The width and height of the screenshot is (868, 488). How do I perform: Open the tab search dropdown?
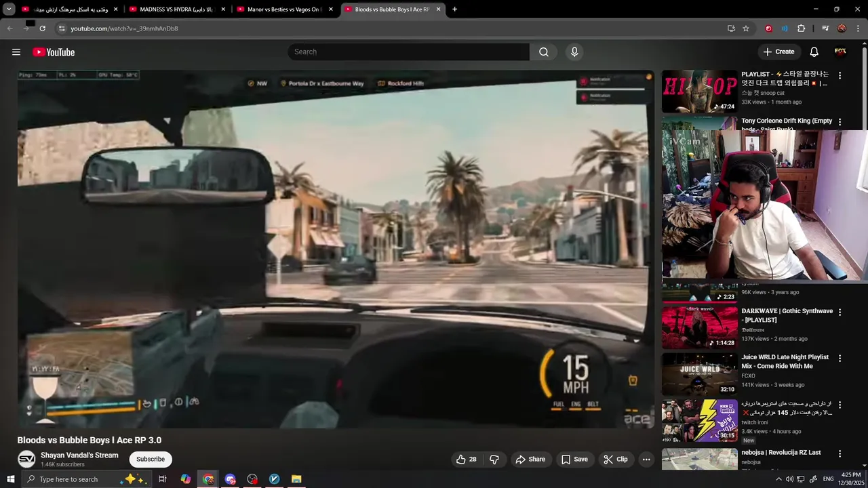coord(9,9)
